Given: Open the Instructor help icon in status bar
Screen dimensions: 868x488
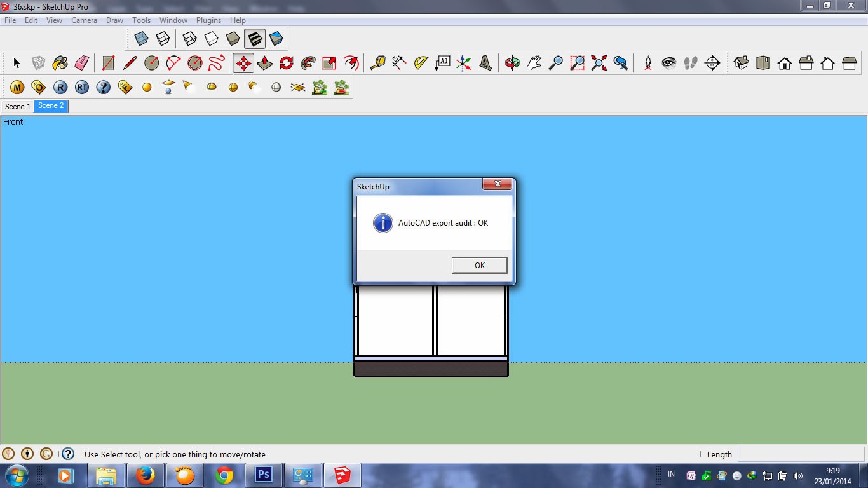Looking at the screenshot, I should point(68,454).
